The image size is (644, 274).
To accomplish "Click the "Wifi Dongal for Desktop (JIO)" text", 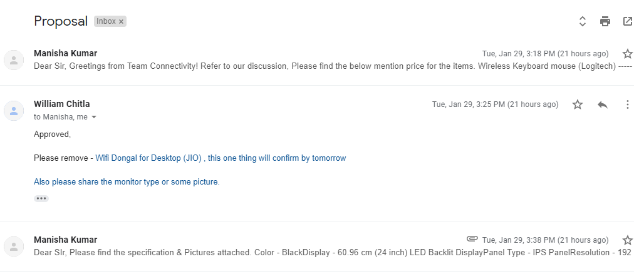I will [x=148, y=158].
